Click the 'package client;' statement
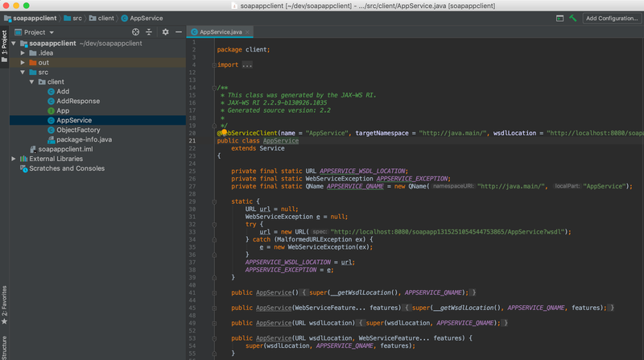 click(243, 50)
